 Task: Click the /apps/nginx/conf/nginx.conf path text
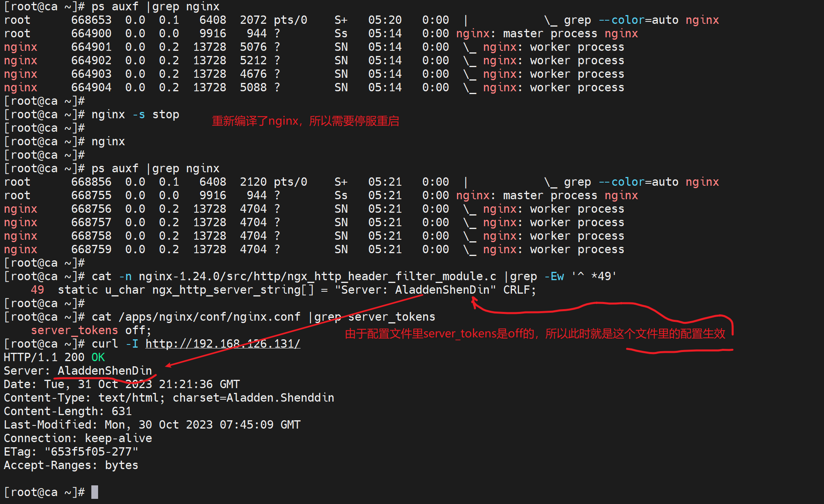coord(209,317)
